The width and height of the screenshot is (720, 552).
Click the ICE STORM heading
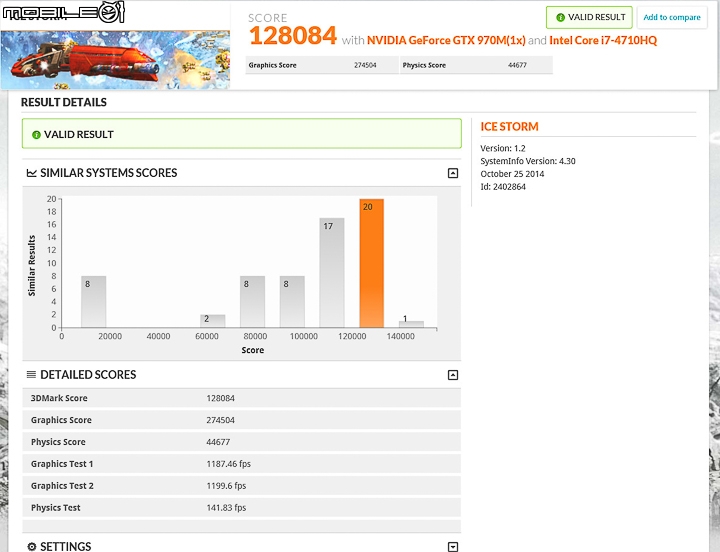pos(509,127)
